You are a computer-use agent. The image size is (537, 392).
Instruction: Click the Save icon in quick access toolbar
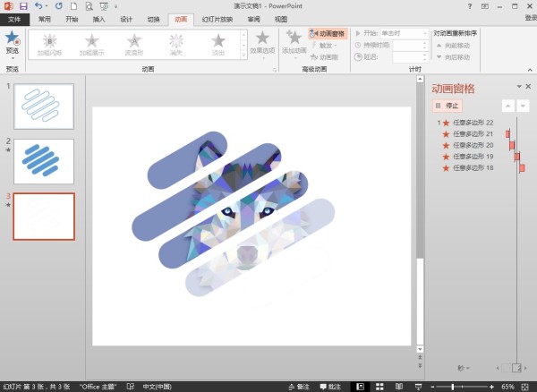coord(22,5)
